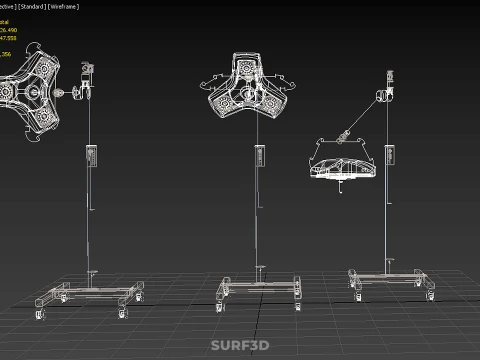The width and height of the screenshot is (480, 360).
Task: Select the control box on center stand pole
Action: [x=260, y=156]
